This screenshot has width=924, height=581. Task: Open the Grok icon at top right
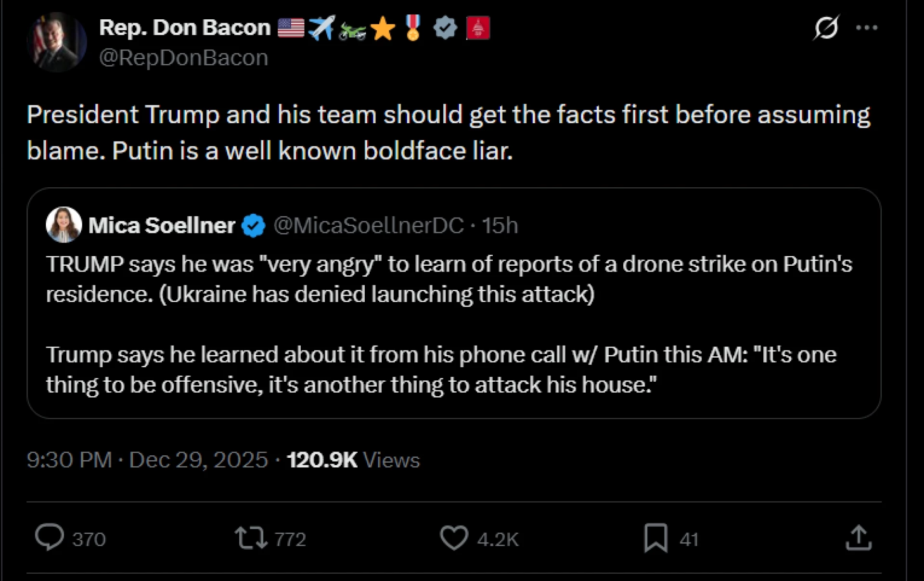click(826, 28)
